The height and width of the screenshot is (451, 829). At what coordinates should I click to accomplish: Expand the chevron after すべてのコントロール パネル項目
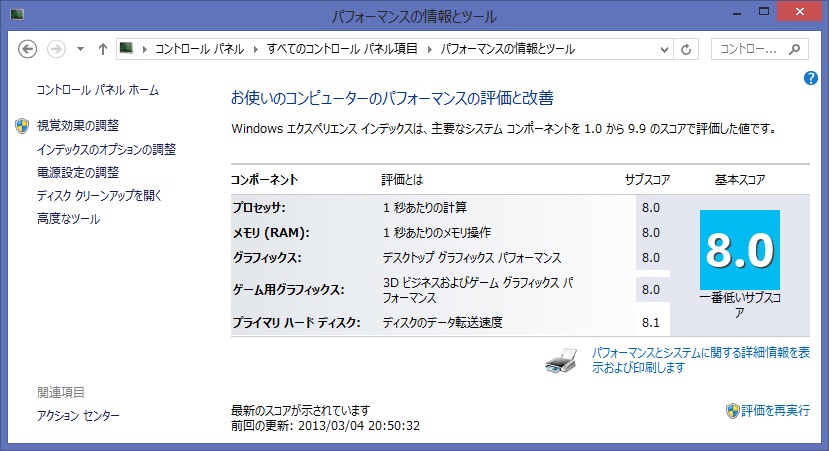point(429,49)
